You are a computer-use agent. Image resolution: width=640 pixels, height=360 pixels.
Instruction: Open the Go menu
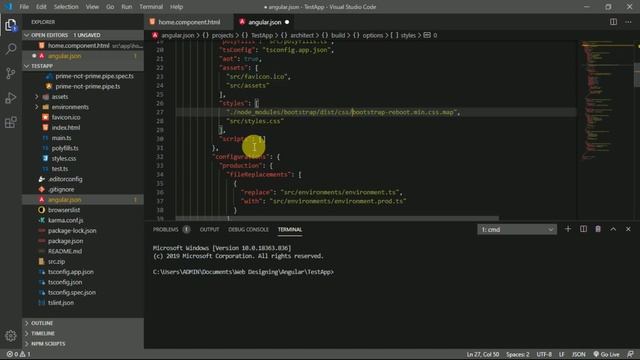[110, 7]
